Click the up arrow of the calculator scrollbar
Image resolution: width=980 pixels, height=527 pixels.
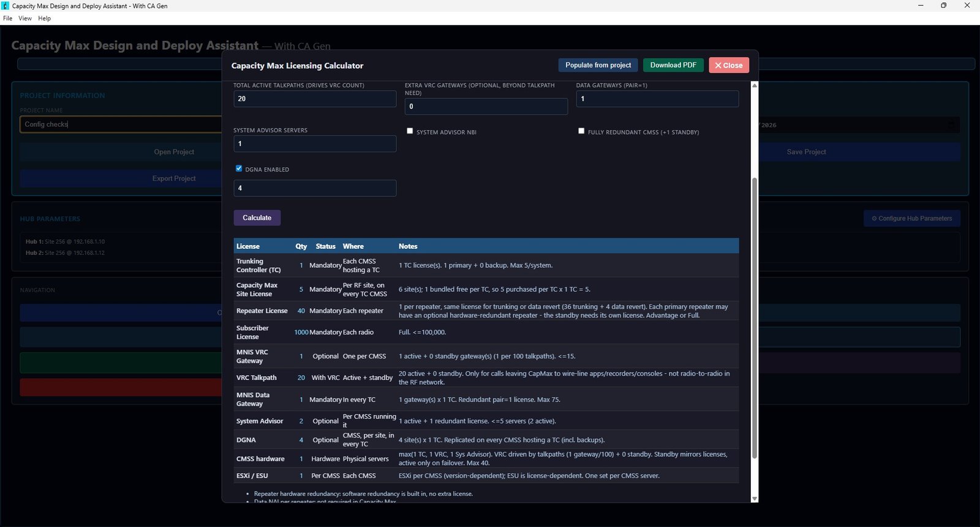(x=755, y=85)
